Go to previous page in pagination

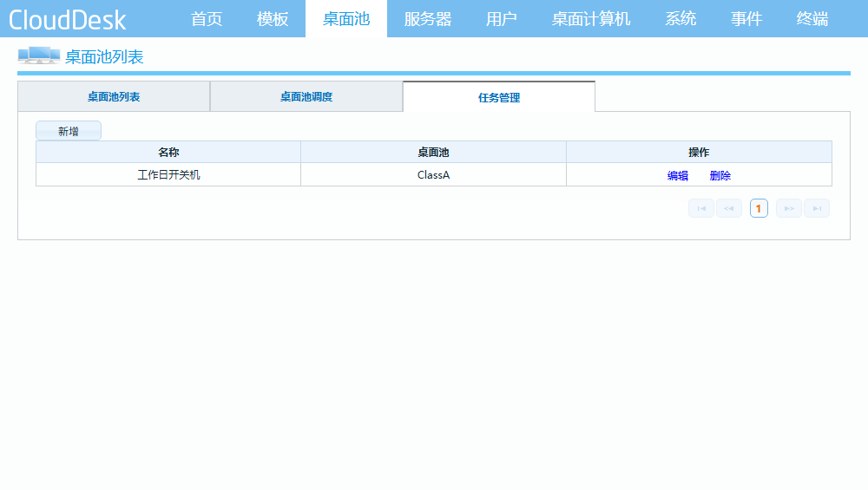pyautogui.click(x=729, y=208)
